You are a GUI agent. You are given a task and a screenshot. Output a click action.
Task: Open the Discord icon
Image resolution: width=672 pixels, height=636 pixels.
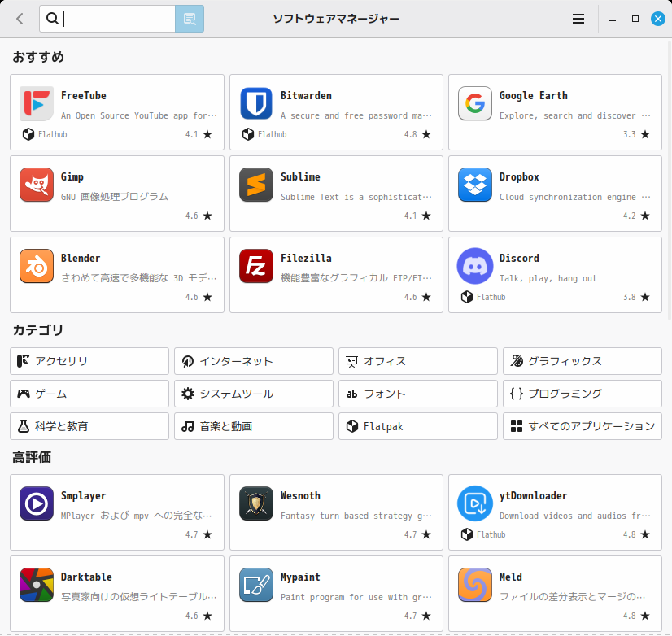coord(475,266)
